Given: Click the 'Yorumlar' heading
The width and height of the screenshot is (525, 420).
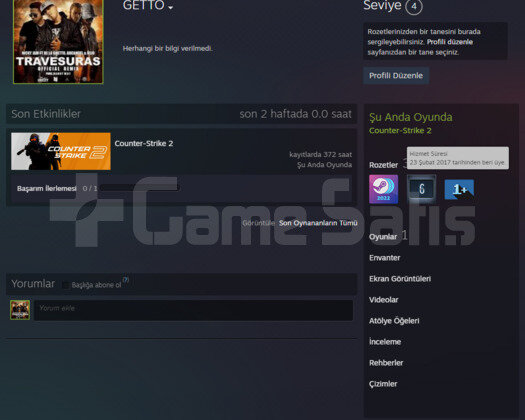Looking at the screenshot, I should [33, 284].
